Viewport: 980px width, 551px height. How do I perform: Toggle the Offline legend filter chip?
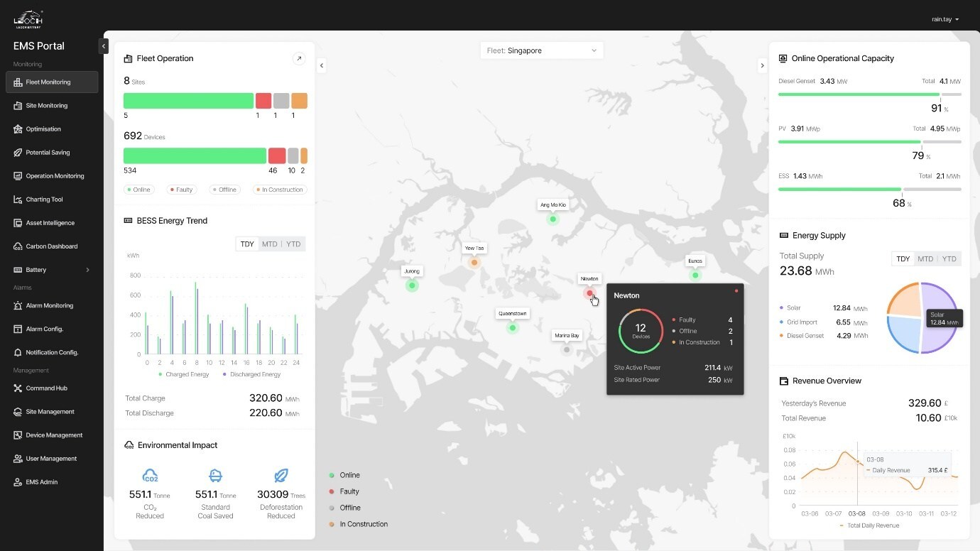pos(224,190)
